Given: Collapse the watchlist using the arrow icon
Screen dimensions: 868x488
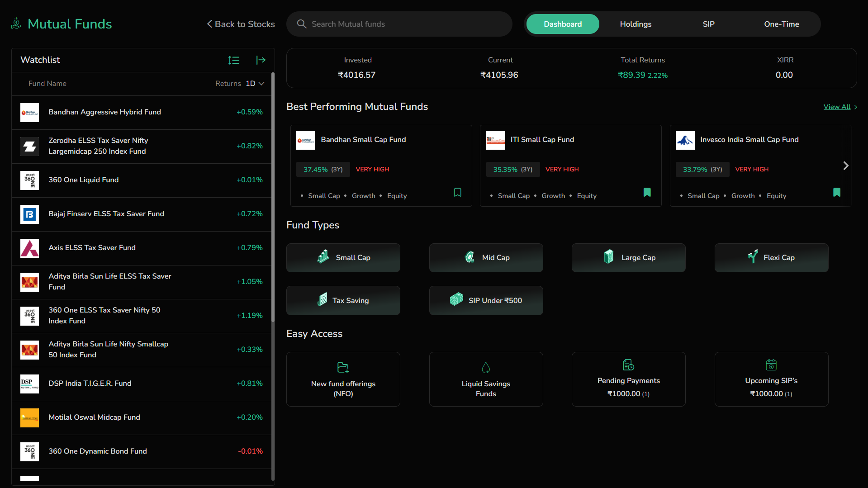Looking at the screenshot, I should coord(261,60).
